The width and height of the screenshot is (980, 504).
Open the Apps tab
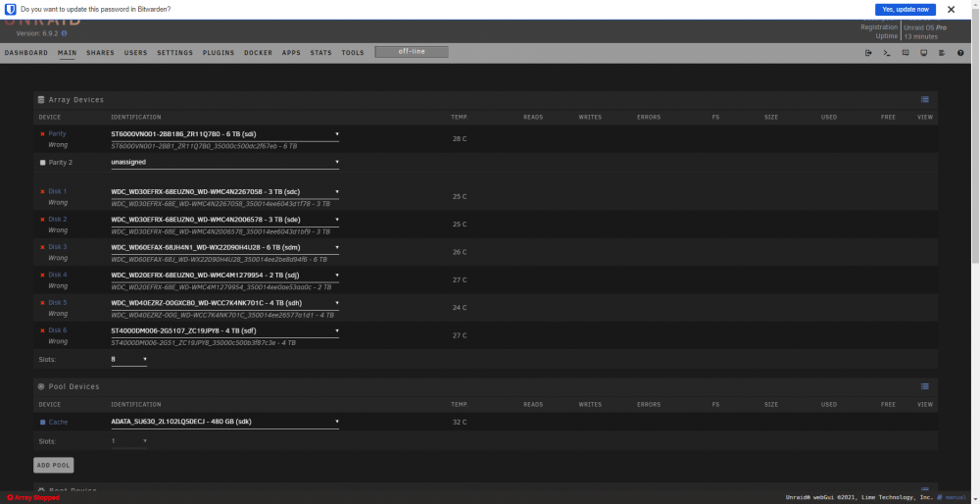(x=291, y=53)
